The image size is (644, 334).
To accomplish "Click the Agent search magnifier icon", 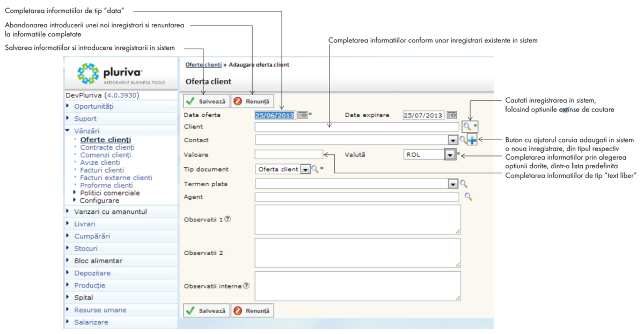I will (x=468, y=197).
